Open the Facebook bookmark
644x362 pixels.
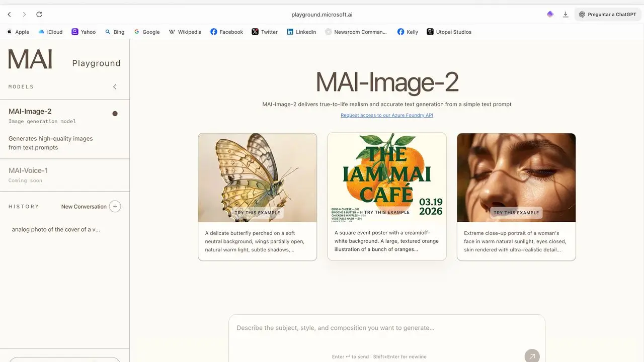226,32
